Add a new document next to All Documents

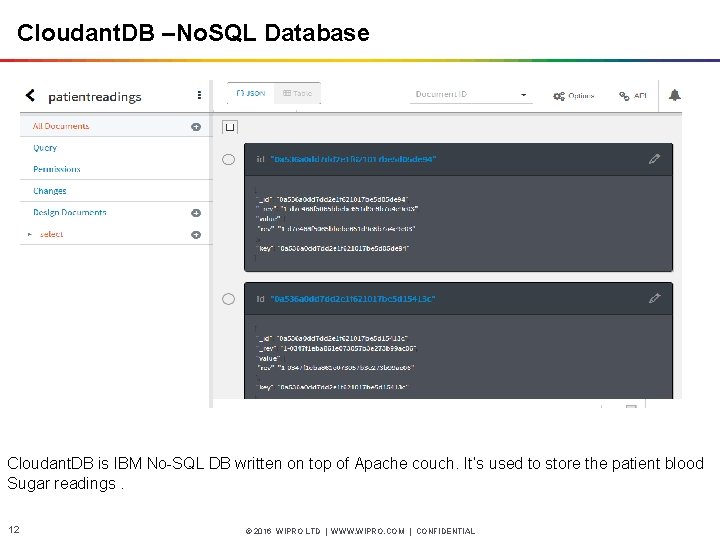click(196, 127)
